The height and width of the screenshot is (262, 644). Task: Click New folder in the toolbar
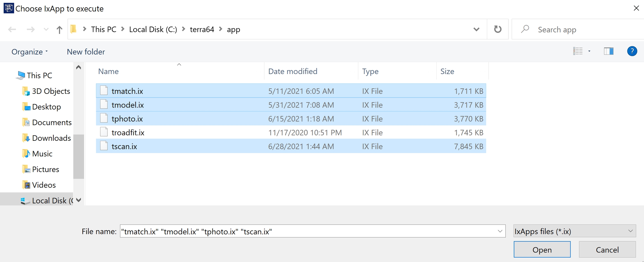pyautogui.click(x=86, y=52)
